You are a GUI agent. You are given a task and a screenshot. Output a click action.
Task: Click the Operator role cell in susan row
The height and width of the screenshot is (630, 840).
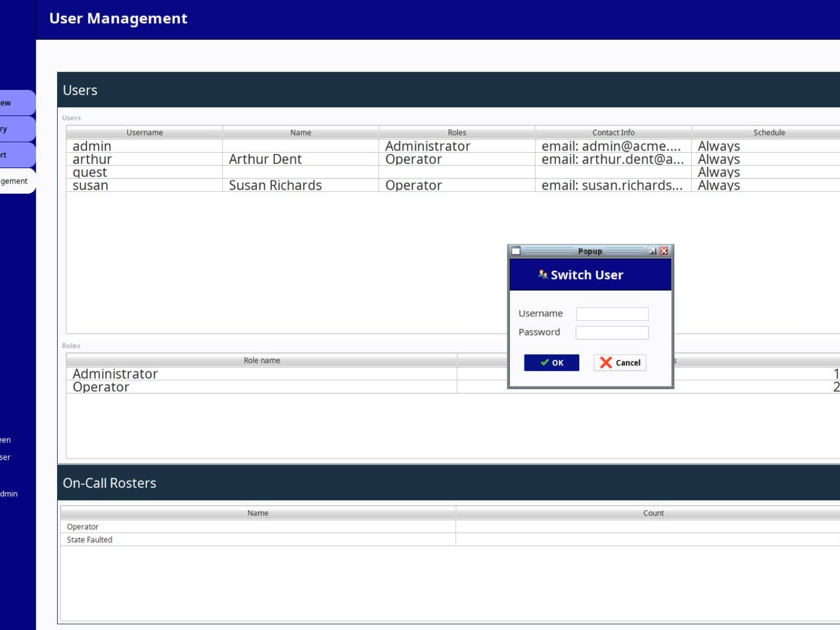click(457, 185)
